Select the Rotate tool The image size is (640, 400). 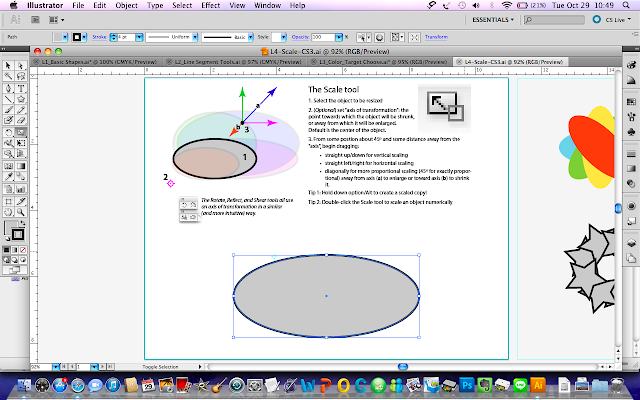[8, 132]
